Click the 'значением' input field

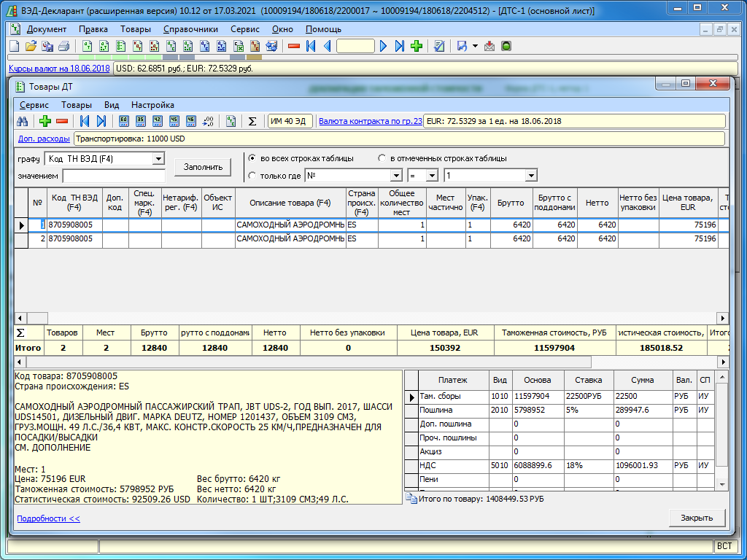pyautogui.click(x=114, y=176)
